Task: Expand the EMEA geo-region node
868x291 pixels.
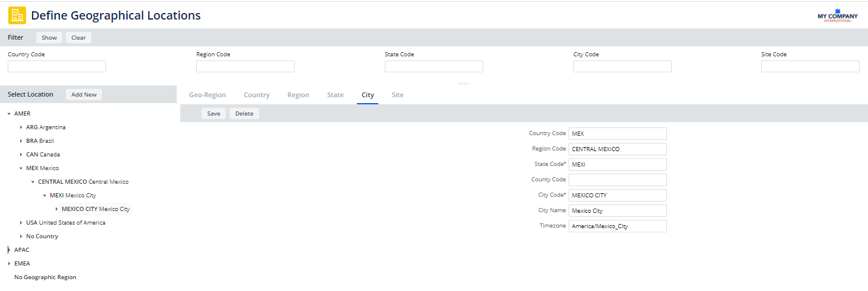Action: coord(9,264)
